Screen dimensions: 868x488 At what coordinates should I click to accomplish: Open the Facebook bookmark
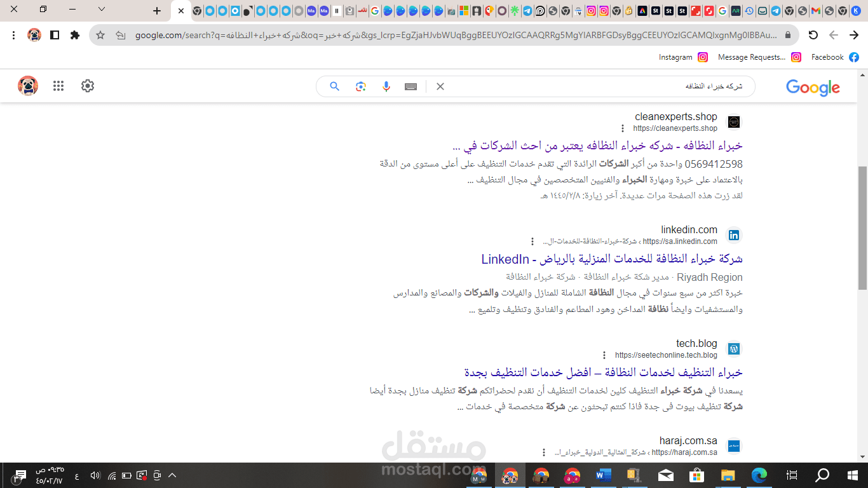(835, 57)
